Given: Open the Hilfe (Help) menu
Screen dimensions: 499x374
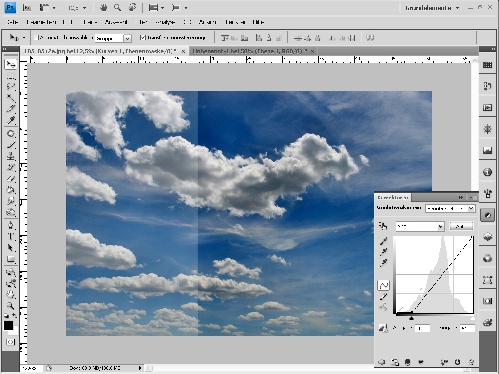Looking at the screenshot, I should 258,22.
